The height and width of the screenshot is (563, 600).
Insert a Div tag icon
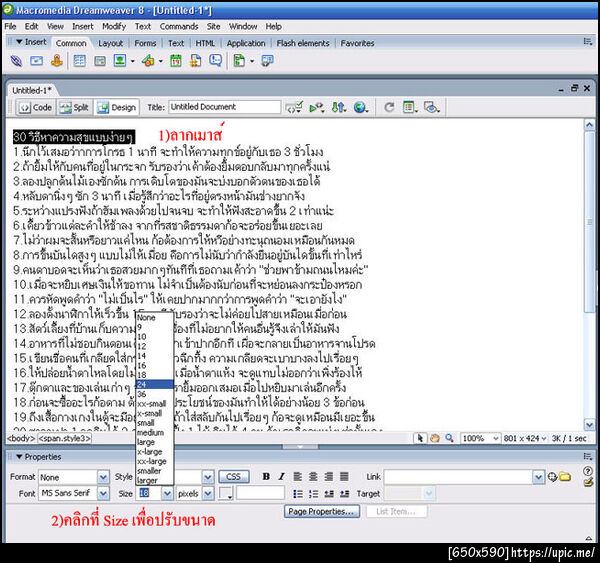click(100, 61)
